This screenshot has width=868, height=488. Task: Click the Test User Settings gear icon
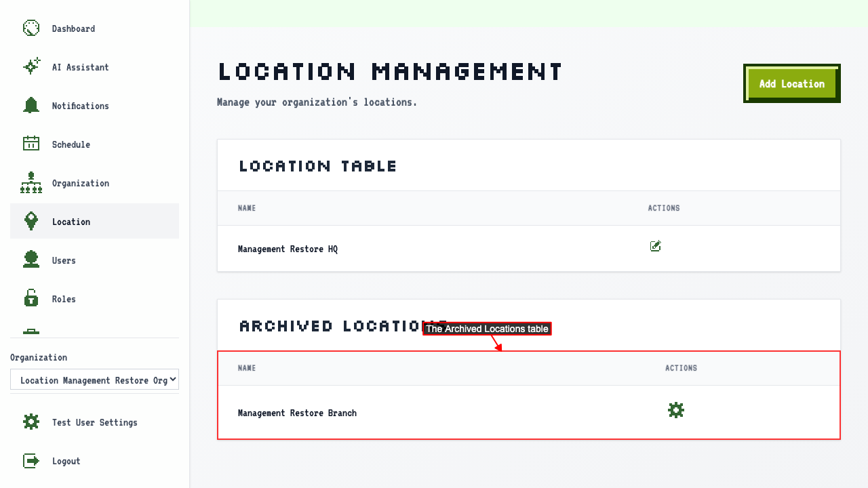click(x=31, y=422)
